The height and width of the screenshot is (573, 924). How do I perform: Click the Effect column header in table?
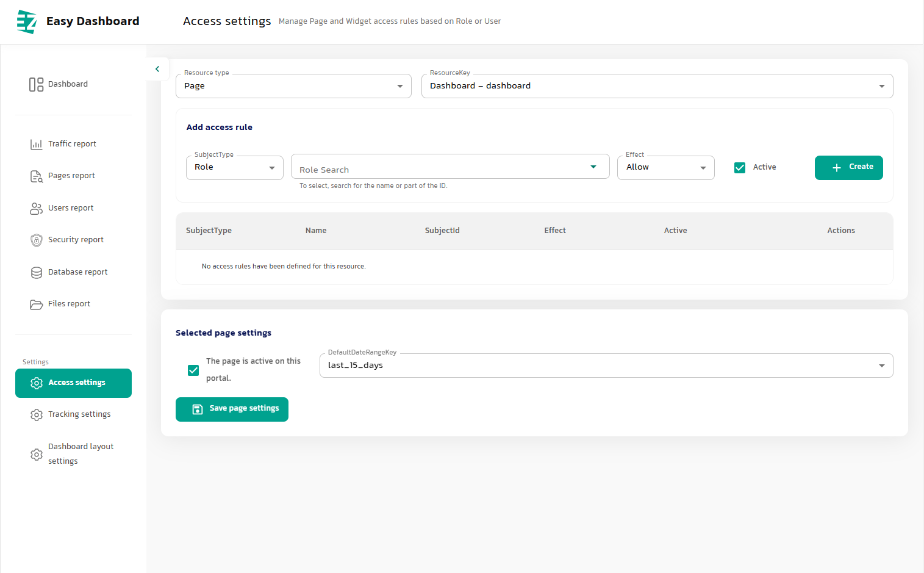point(555,231)
